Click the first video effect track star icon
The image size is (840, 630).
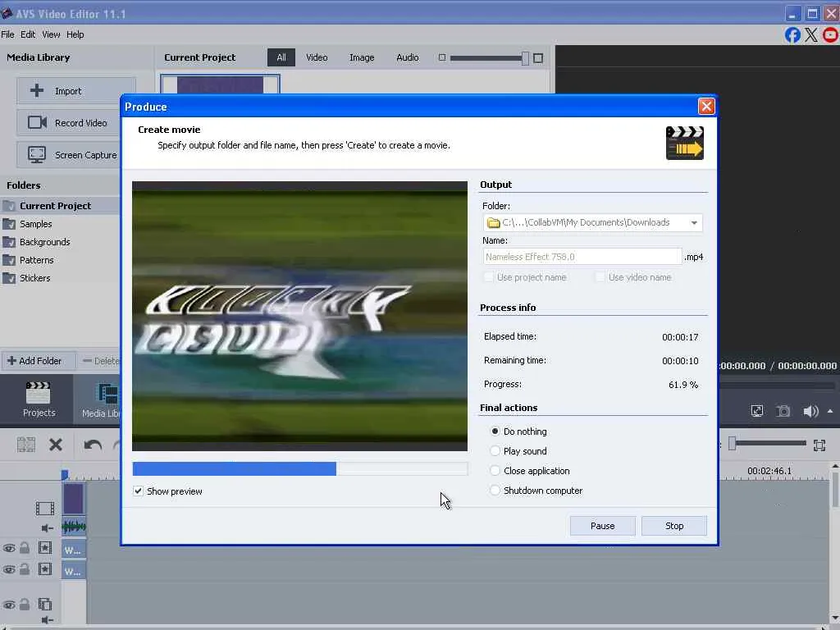click(45, 548)
